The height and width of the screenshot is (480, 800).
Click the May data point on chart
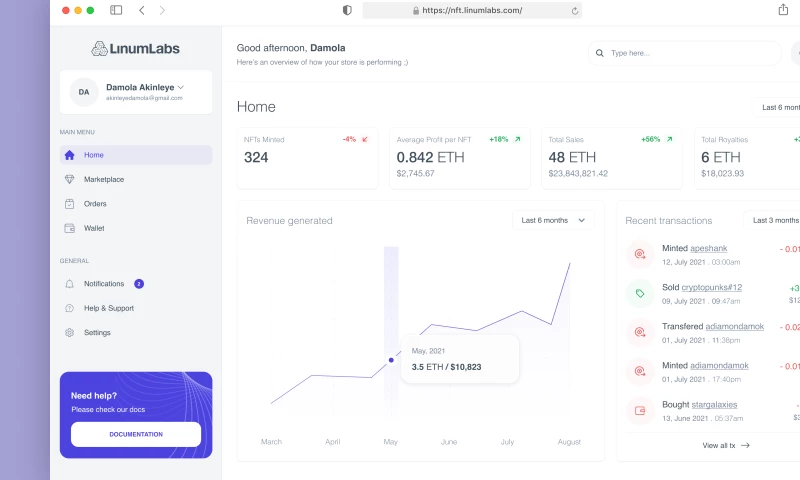tap(391, 360)
